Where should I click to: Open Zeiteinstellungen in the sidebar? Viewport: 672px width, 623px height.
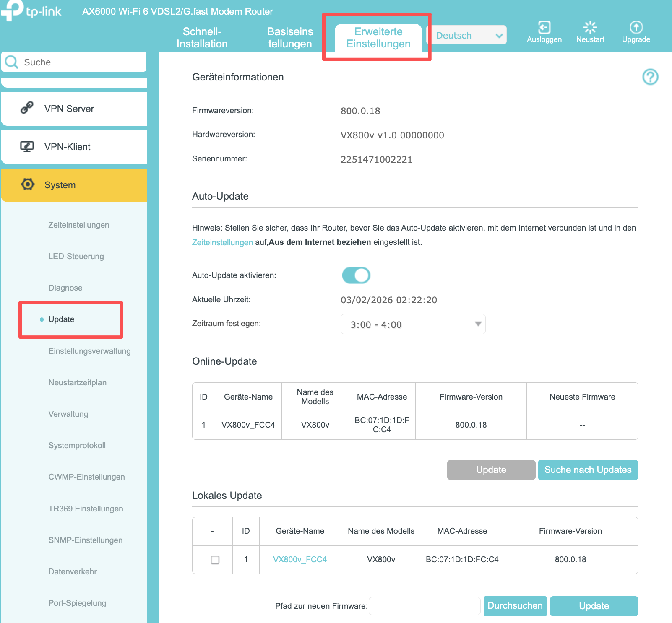pyautogui.click(x=79, y=225)
